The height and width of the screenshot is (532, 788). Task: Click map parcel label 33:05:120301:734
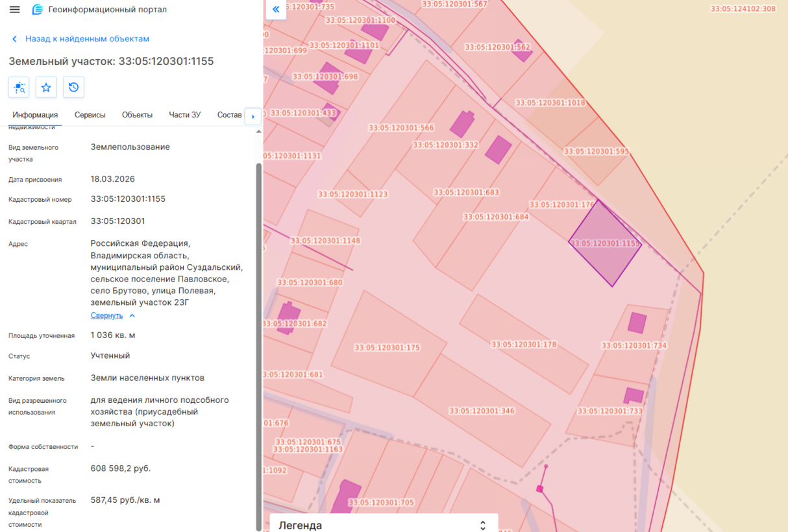pos(634,346)
